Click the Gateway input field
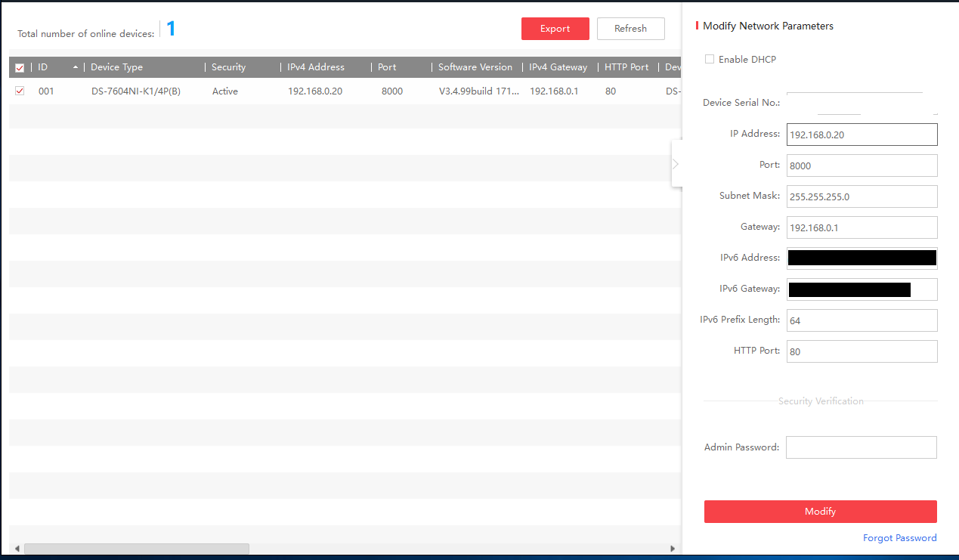This screenshot has width=959, height=560. pyautogui.click(x=862, y=227)
